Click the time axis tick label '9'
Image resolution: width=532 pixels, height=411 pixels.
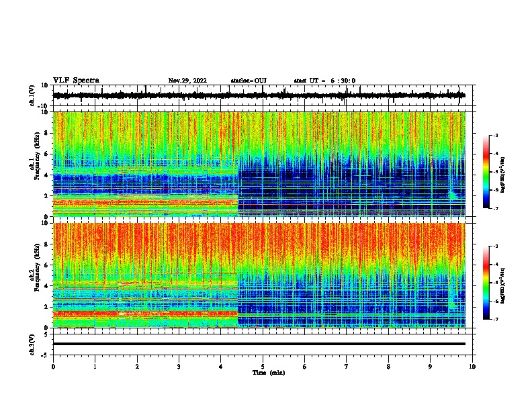[430, 367]
